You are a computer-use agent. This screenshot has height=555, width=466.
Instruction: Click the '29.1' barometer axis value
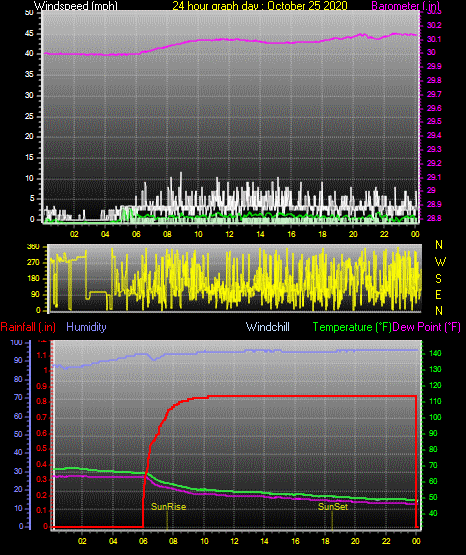tap(434, 177)
